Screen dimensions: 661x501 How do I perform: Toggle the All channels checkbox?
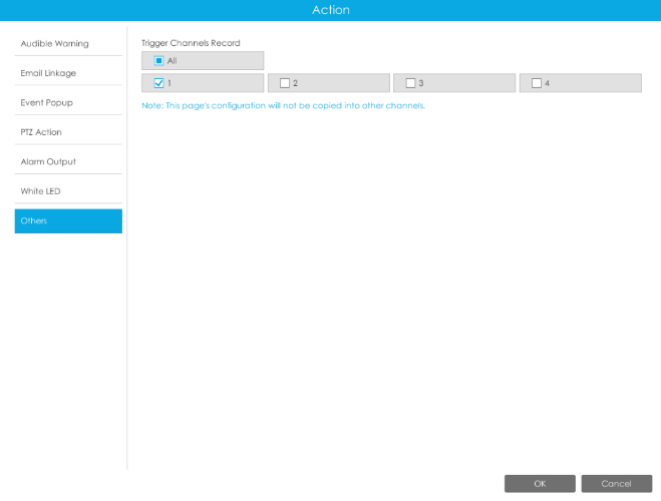click(x=159, y=61)
